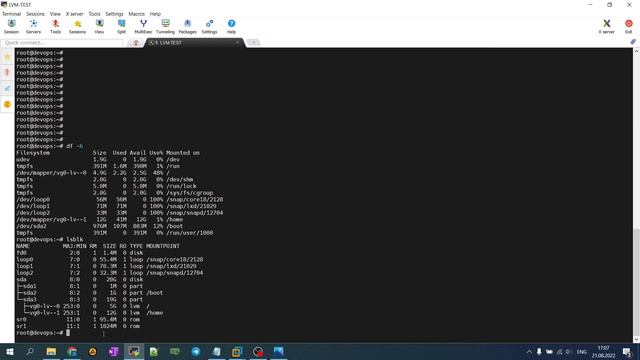Open sidebar star Sessions panel
This screenshot has height=360, width=640.
7,57
